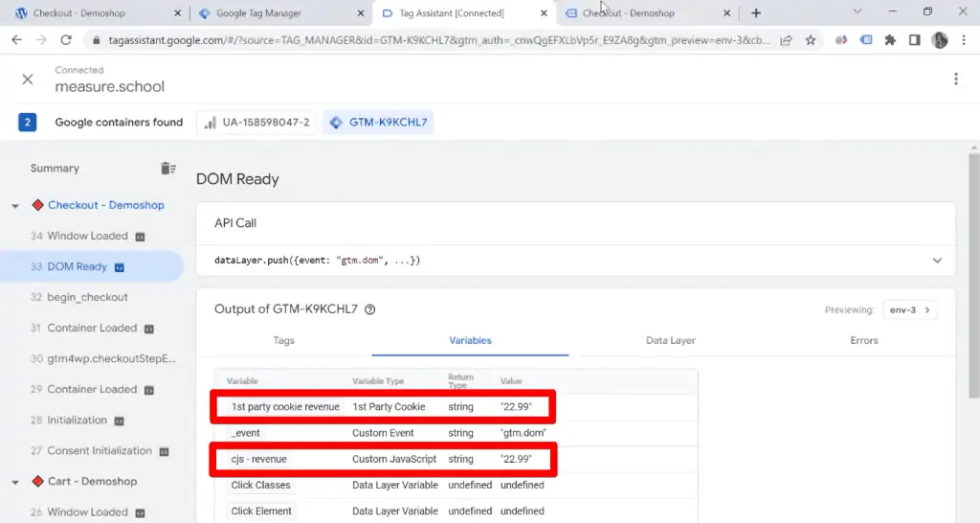
Task: Click the Cart - Demoshop sidebar page entry
Action: [92, 481]
